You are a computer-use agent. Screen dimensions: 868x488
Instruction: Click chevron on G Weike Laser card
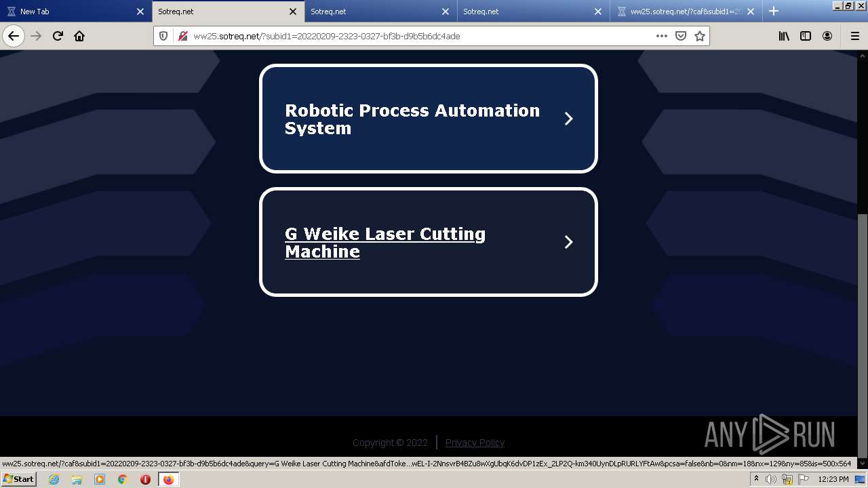[568, 242]
